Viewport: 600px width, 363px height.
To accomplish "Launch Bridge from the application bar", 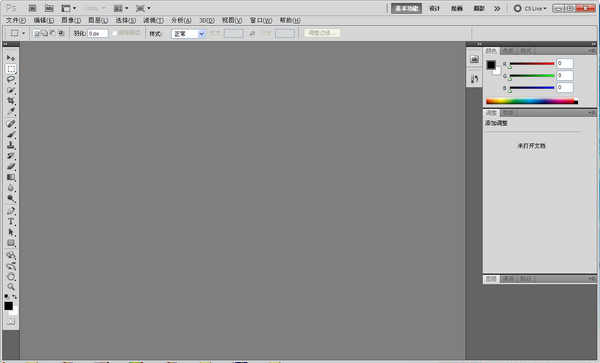I will 33,8.
